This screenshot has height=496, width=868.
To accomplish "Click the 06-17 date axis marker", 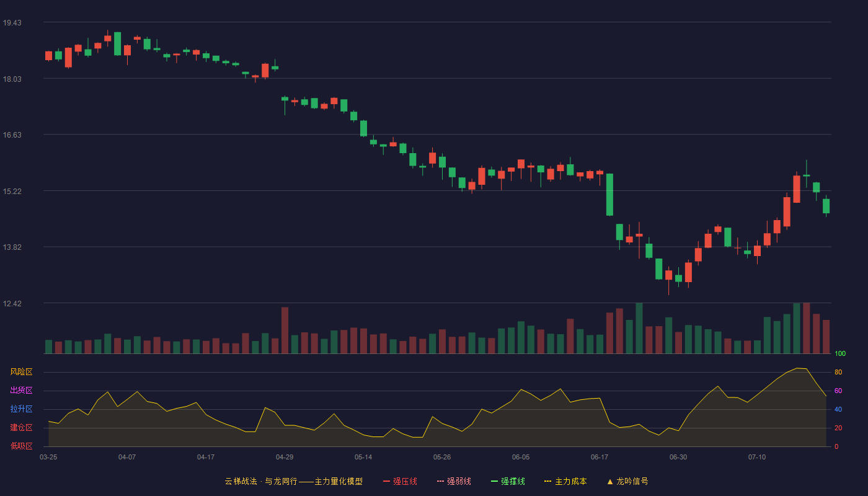I will click(x=600, y=457).
